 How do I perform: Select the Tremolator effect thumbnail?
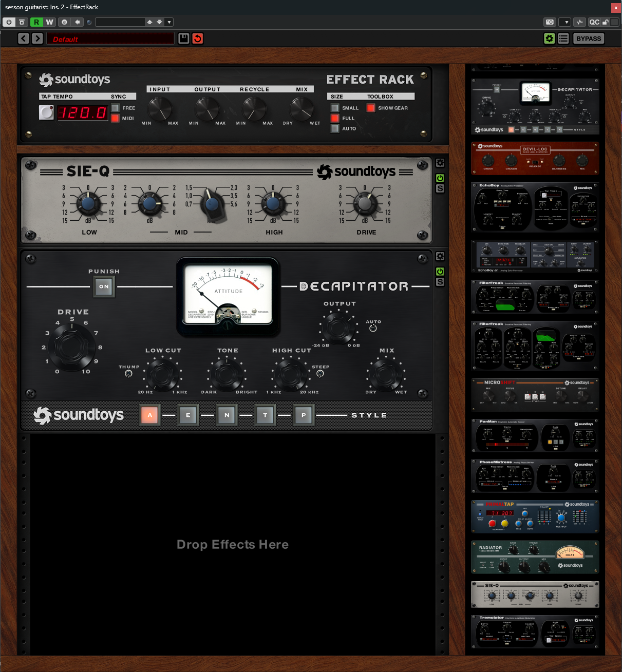tap(535, 632)
